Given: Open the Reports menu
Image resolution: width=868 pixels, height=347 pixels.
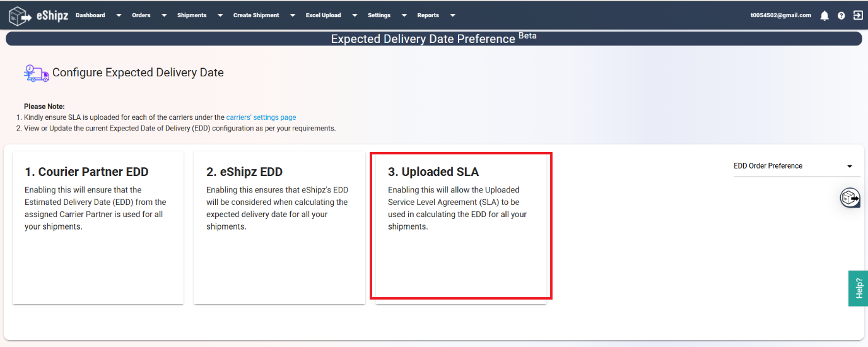Looking at the screenshot, I should coord(428,15).
